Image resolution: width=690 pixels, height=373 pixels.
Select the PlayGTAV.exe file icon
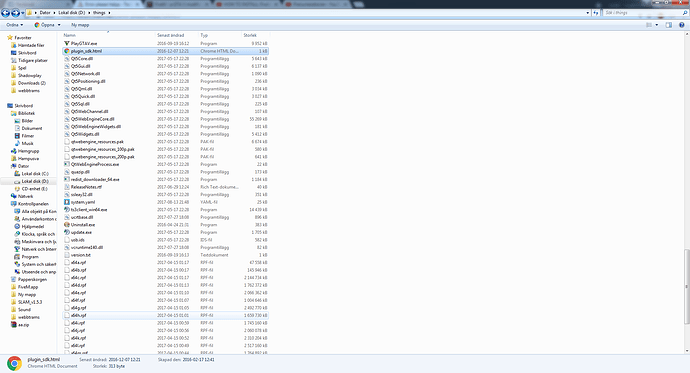tap(67, 44)
